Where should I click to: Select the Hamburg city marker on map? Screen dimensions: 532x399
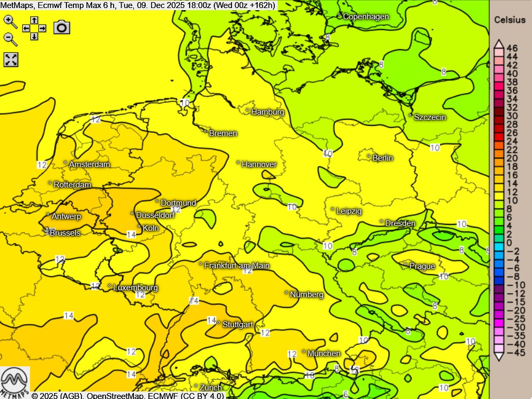click(x=248, y=110)
